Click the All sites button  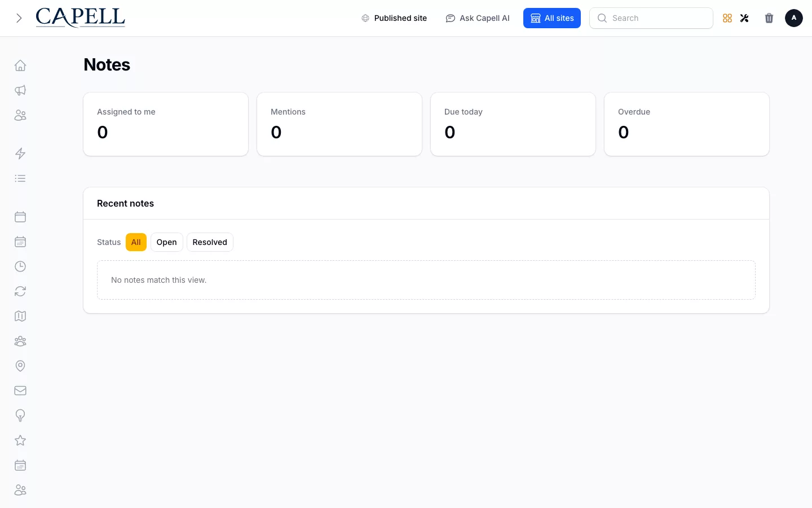point(552,18)
